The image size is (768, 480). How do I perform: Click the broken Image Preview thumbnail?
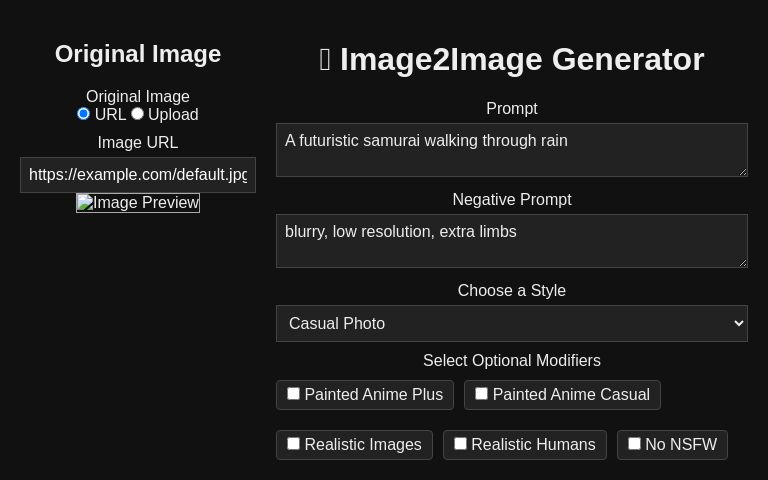point(138,203)
